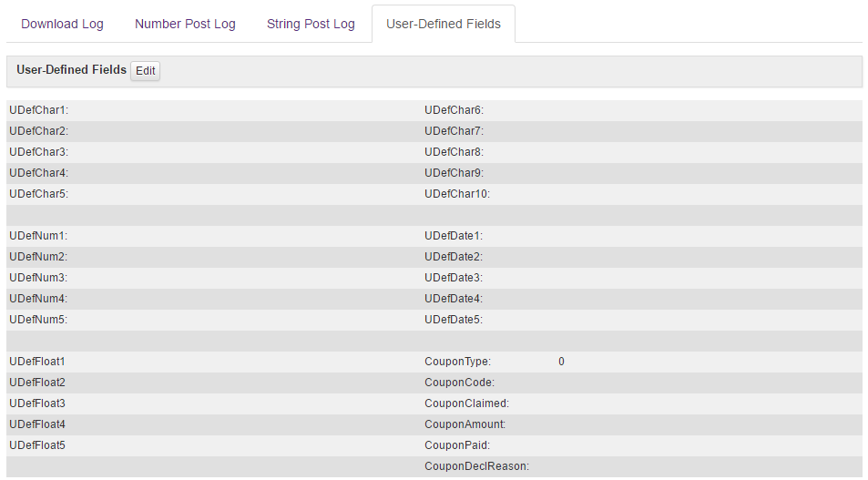This screenshot has width=868, height=480.
Task: Switch to the String Post Log tab
Action: (x=311, y=24)
